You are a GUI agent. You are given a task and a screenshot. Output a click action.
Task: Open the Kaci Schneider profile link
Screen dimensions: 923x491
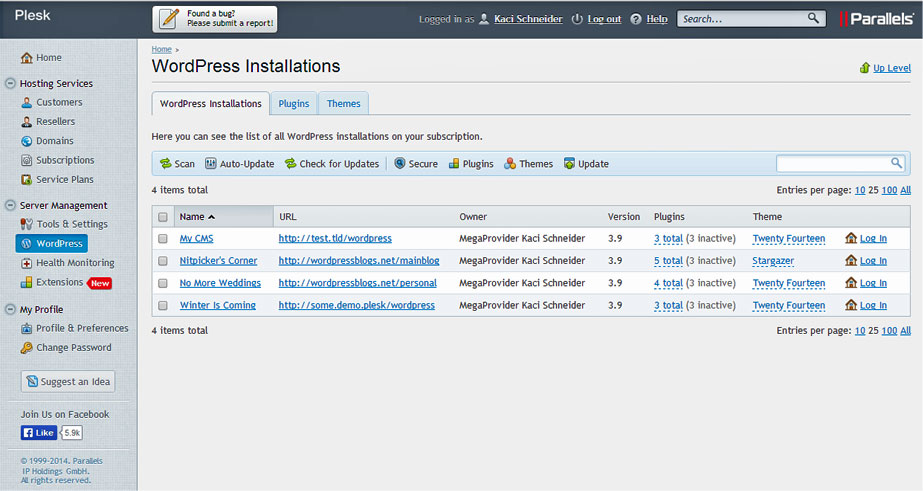pos(528,19)
